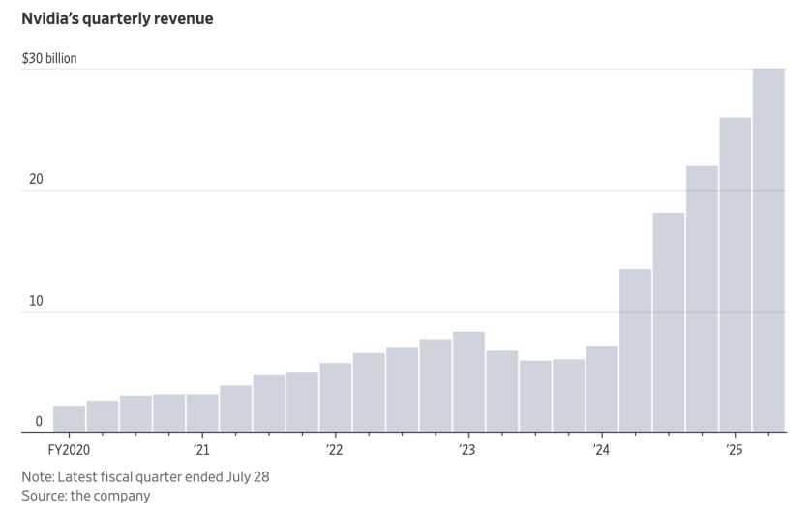Viewport: 812px width, 518px height.
Task: Select the first bar above FY2020 label
Action: point(70,419)
